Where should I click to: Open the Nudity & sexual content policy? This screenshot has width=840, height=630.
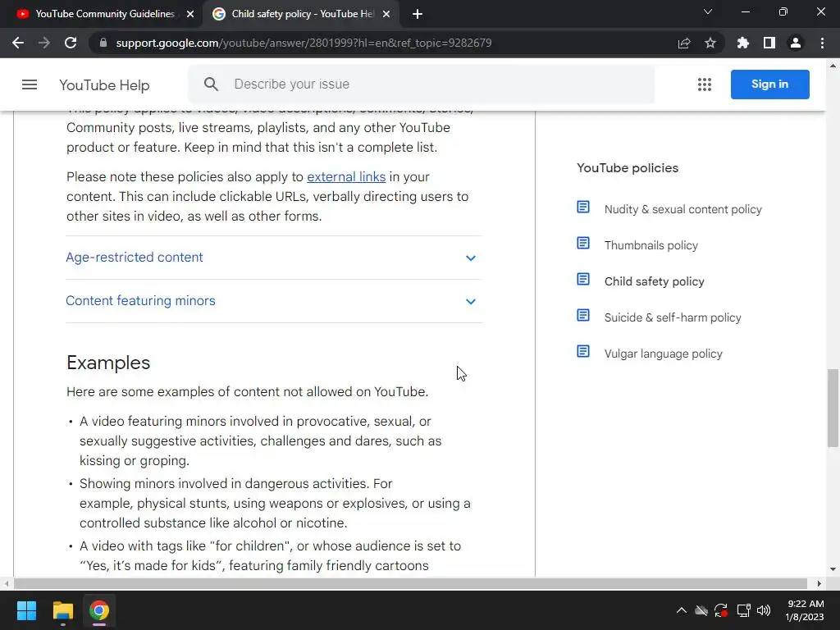(682, 209)
